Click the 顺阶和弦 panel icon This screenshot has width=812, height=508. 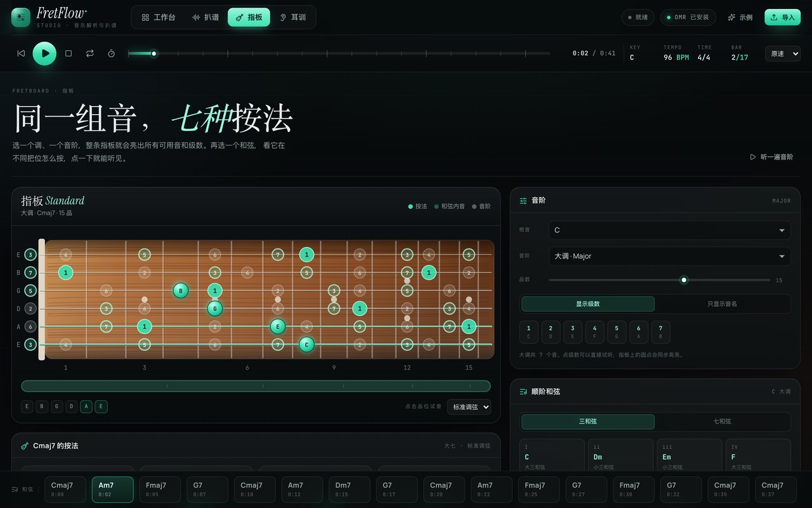click(523, 392)
